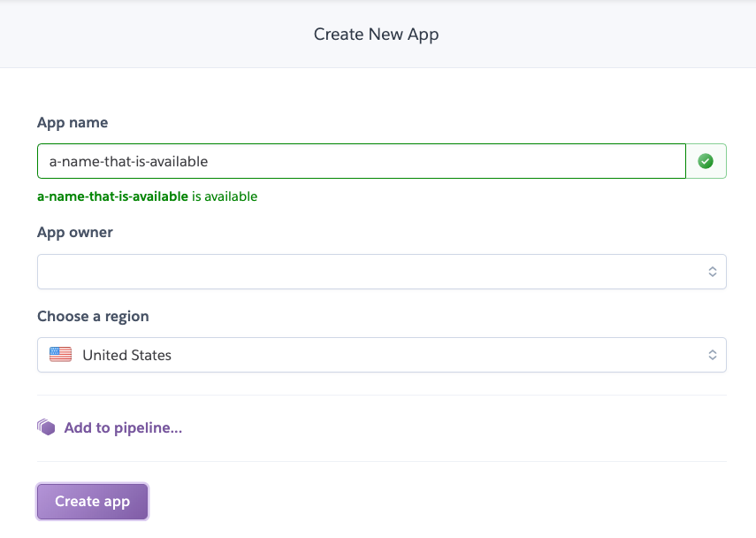756x538 pixels.
Task: Click the green checkmark availability icon
Action: 706,161
